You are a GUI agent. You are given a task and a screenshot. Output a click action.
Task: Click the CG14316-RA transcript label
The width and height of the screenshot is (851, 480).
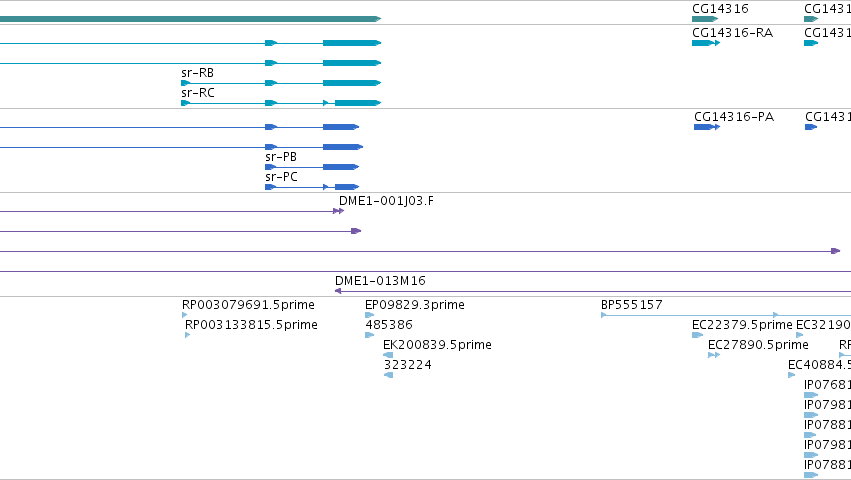click(732, 33)
